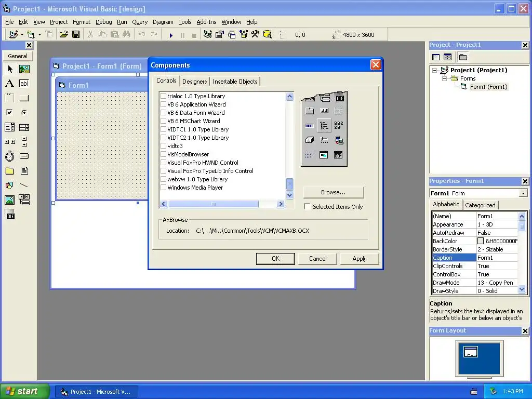Image resolution: width=532 pixels, height=399 pixels.
Task: Open the Data View Window toolbar icon
Action: click(x=268, y=35)
